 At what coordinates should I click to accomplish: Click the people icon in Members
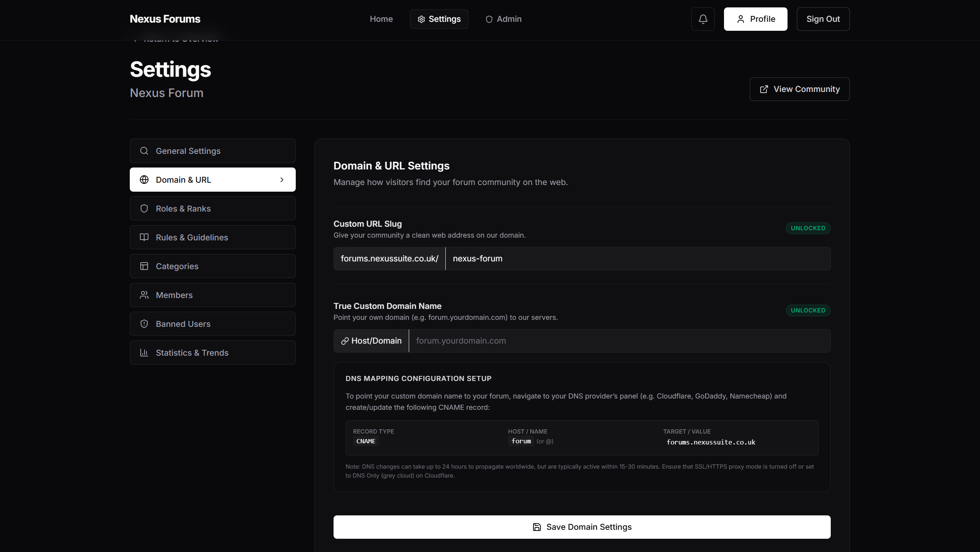point(144,295)
